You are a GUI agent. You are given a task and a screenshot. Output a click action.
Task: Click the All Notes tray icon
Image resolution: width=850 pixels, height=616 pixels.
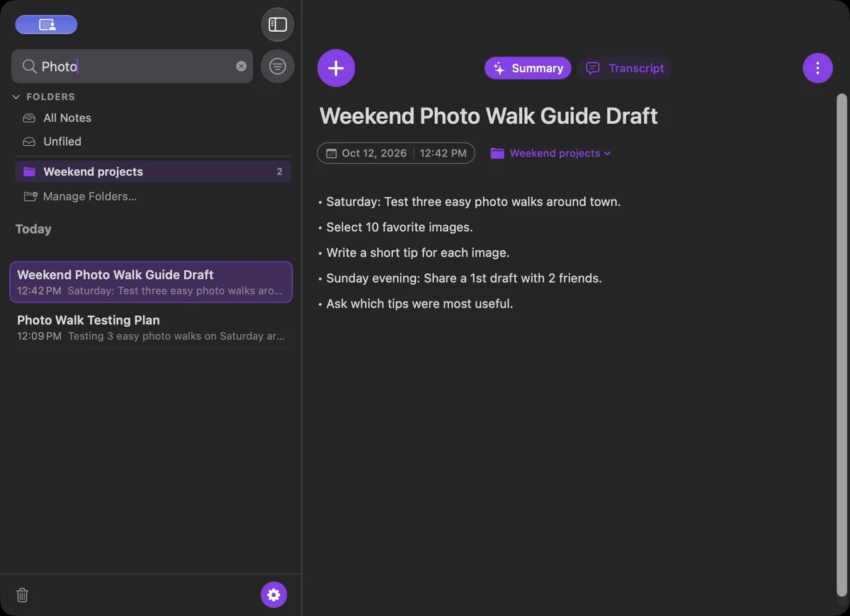tap(29, 118)
